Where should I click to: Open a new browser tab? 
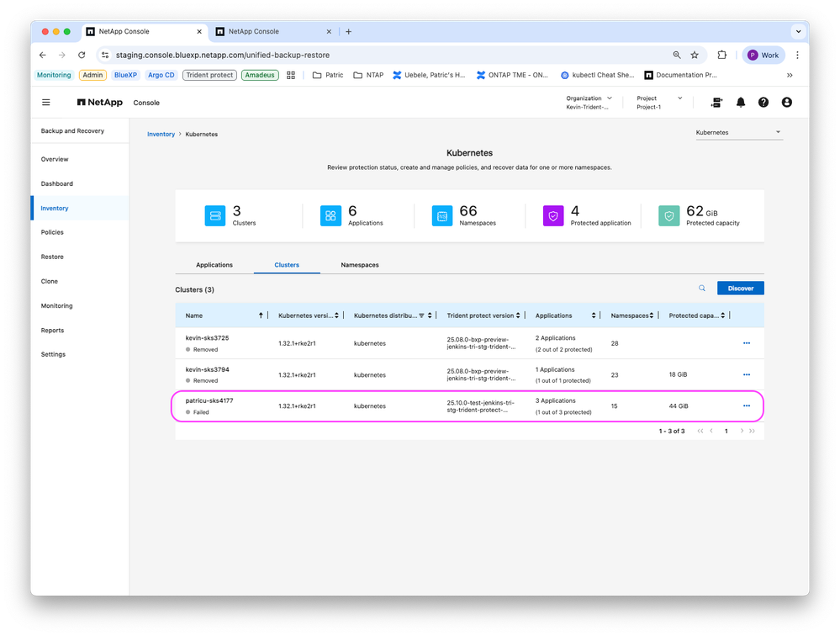coord(348,32)
